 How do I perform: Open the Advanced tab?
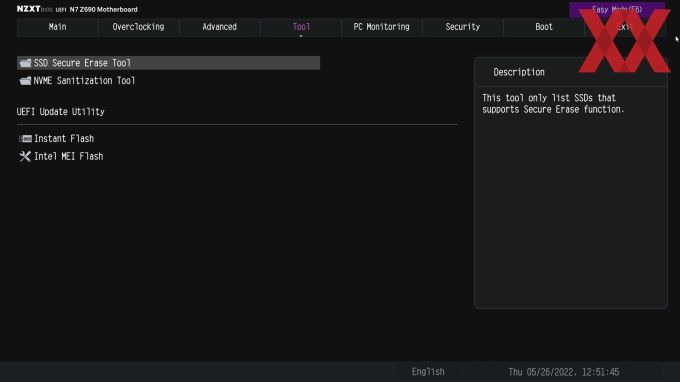click(x=219, y=27)
